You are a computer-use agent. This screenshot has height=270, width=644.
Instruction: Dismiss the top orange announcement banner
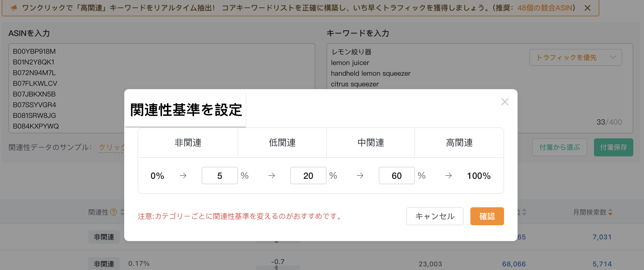click(587, 8)
